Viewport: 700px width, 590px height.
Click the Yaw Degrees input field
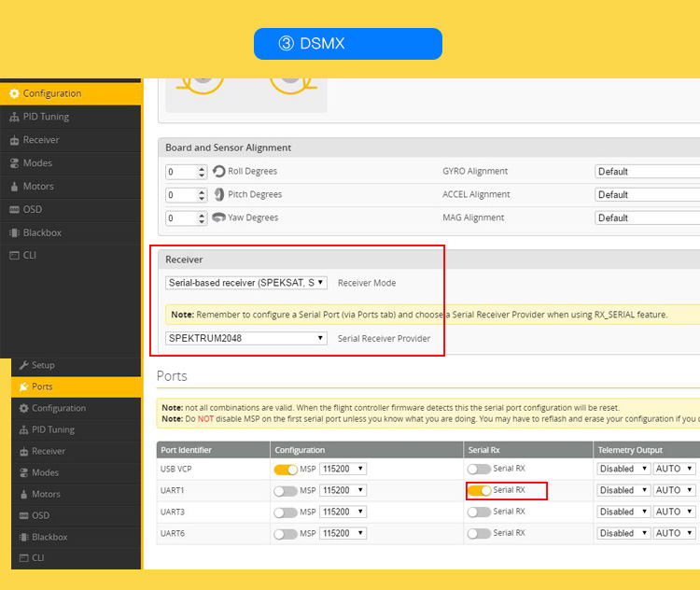pyautogui.click(x=181, y=218)
